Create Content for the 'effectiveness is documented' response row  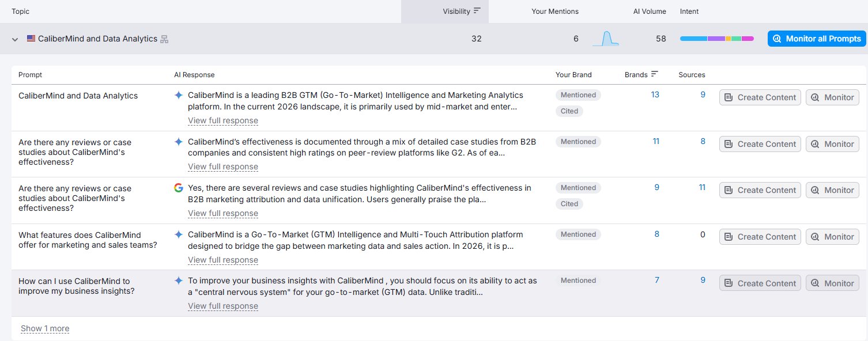(760, 144)
